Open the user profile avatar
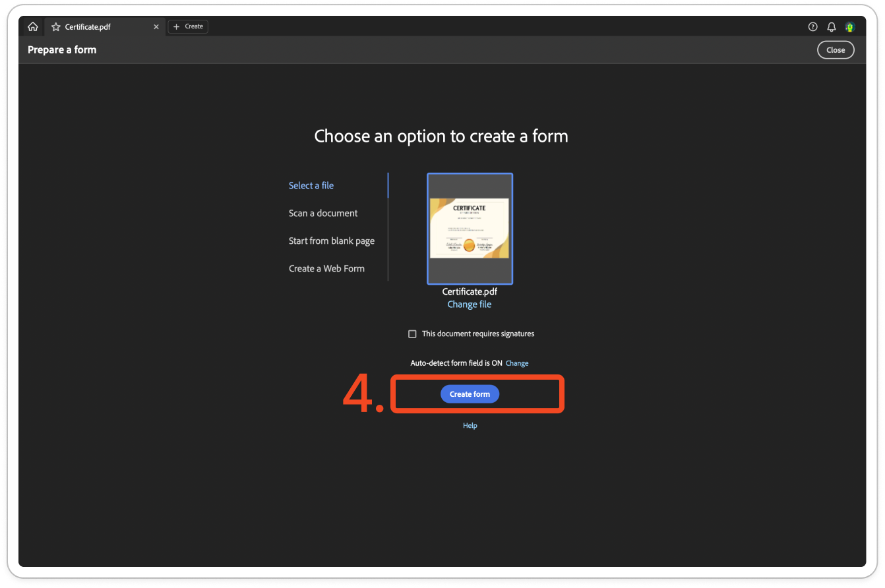The width and height of the screenshot is (885, 588). pyautogui.click(x=850, y=27)
